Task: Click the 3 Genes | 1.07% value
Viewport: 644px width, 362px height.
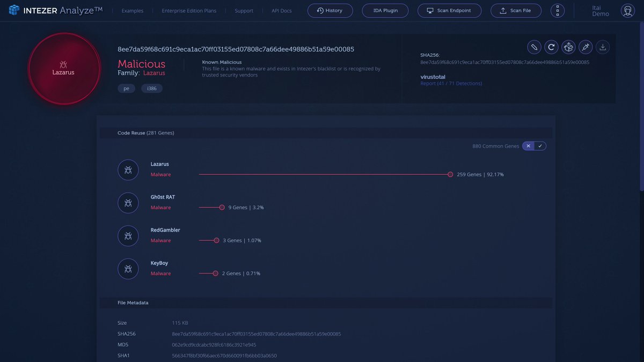Action: tap(242, 240)
